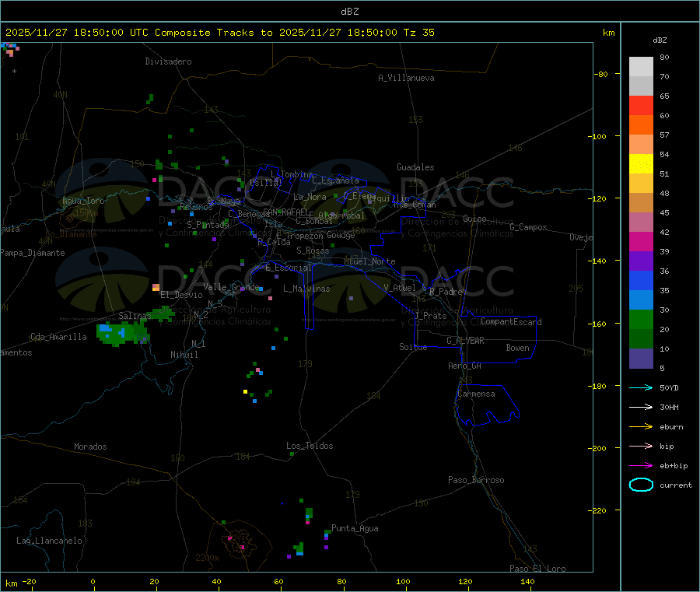Image resolution: width=700 pixels, height=592 pixels.
Task: Click the C_Española map label
Action: pyautogui.click(x=335, y=180)
